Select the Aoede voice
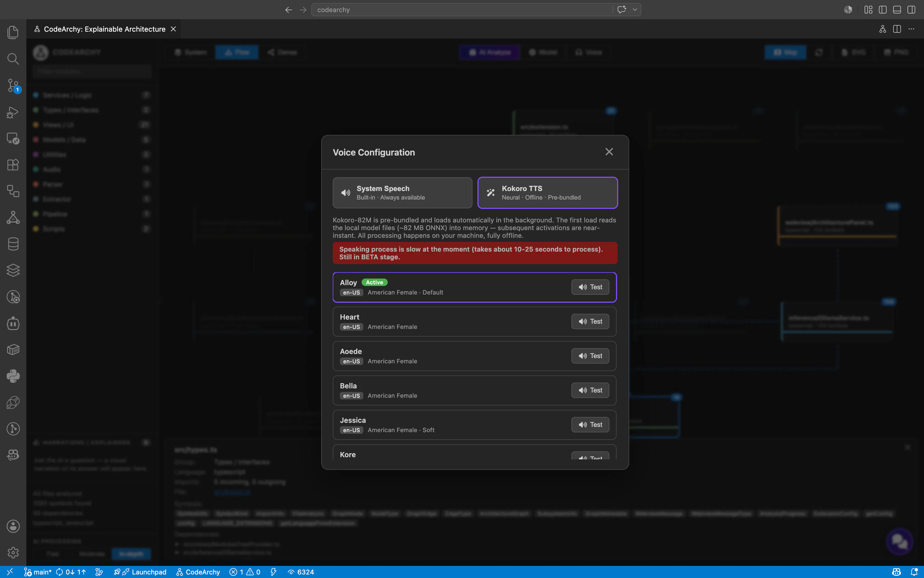Screen dimensions: 924x578 tap(475, 356)
